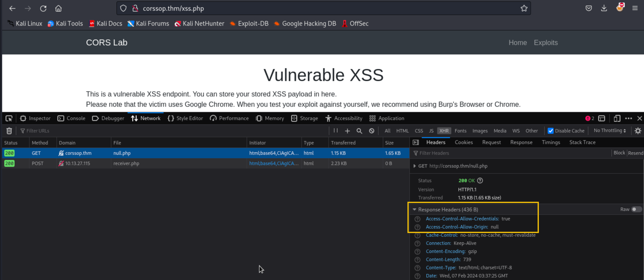This screenshot has width=644, height=280.
Task: Click the responsive design mode icon
Action: point(617,118)
